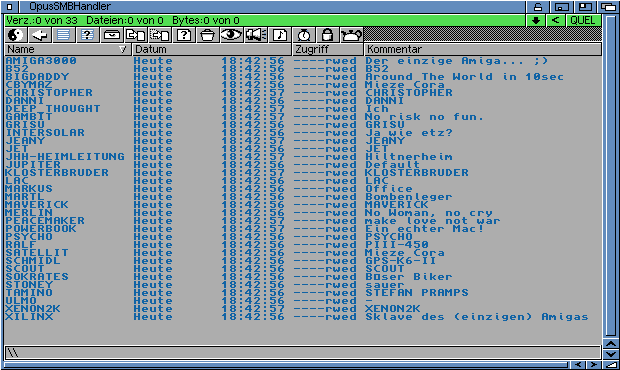Screen dimensions: 620x370
Task: Sort by the Datum column header
Action: coord(212,49)
